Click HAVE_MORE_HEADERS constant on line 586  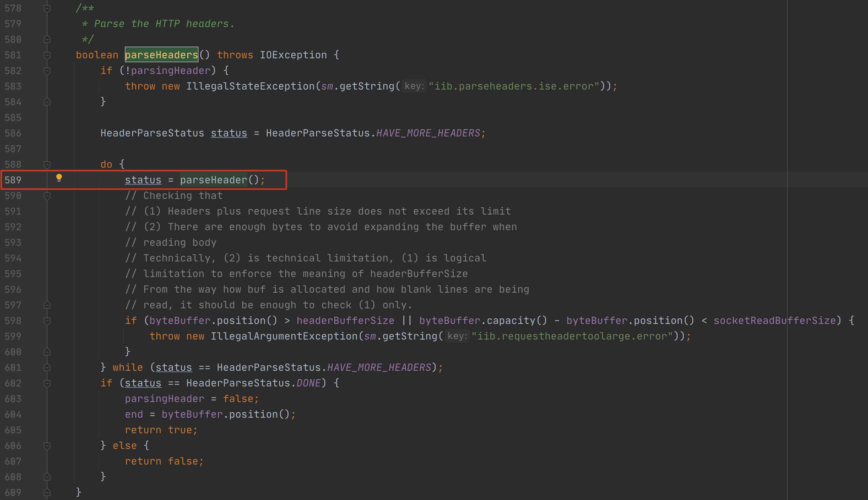pos(428,133)
